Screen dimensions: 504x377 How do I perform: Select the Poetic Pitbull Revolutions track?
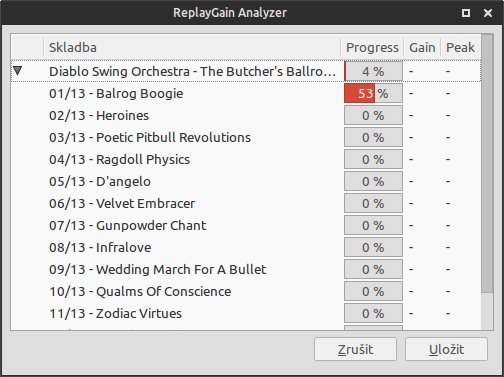coord(246,137)
